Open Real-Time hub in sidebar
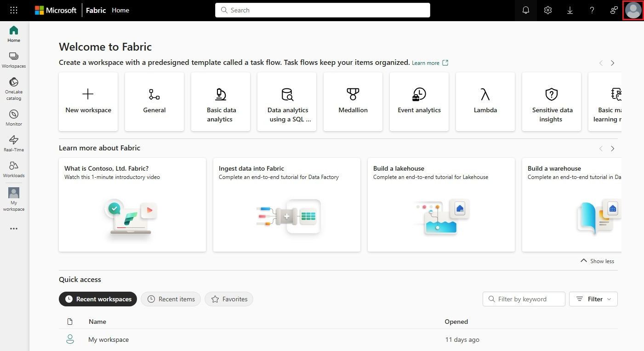 coord(14,144)
